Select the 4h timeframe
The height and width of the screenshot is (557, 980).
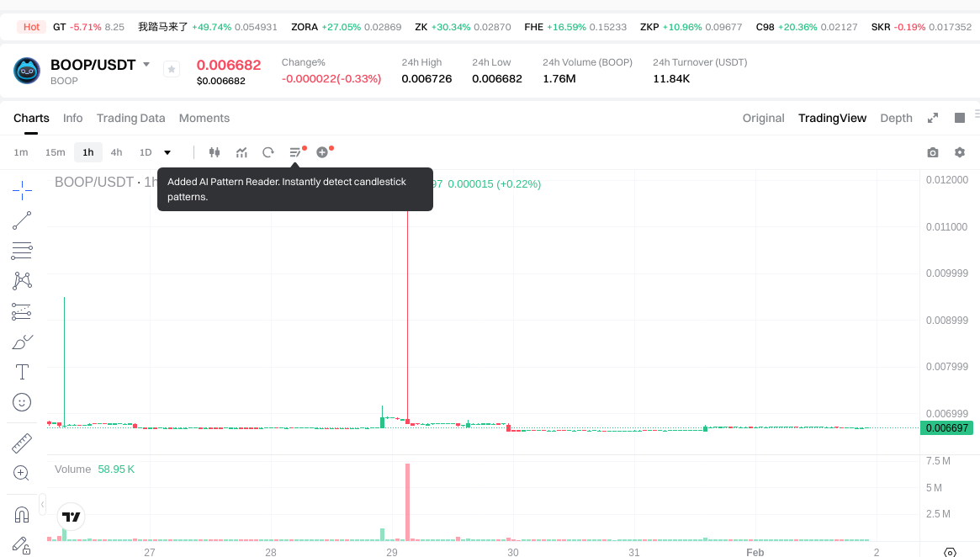pos(116,152)
